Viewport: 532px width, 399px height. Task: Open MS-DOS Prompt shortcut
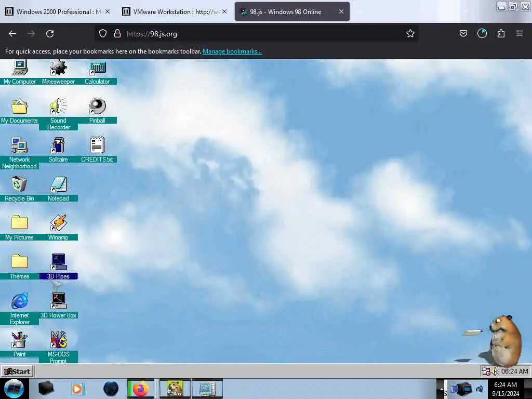click(x=58, y=347)
